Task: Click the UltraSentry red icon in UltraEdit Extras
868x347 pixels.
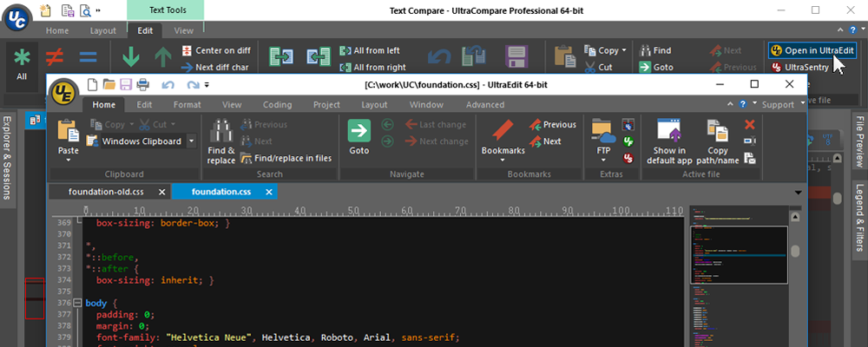Action: pos(628,158)
